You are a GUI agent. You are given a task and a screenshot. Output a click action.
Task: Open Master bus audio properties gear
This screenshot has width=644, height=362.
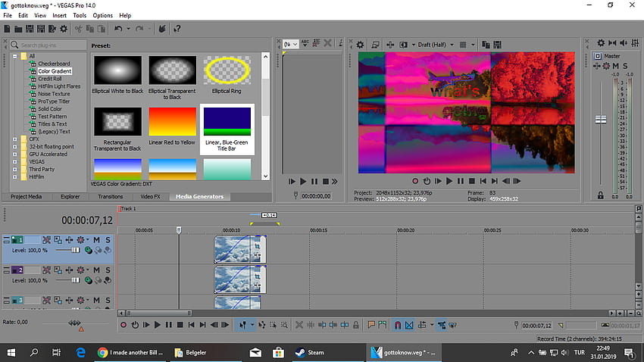(x=601, y=42)
